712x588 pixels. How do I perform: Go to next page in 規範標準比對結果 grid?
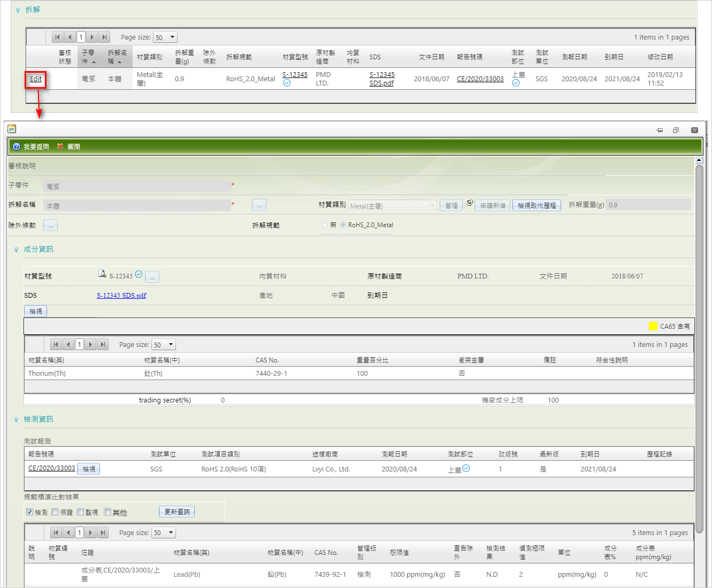91,533
